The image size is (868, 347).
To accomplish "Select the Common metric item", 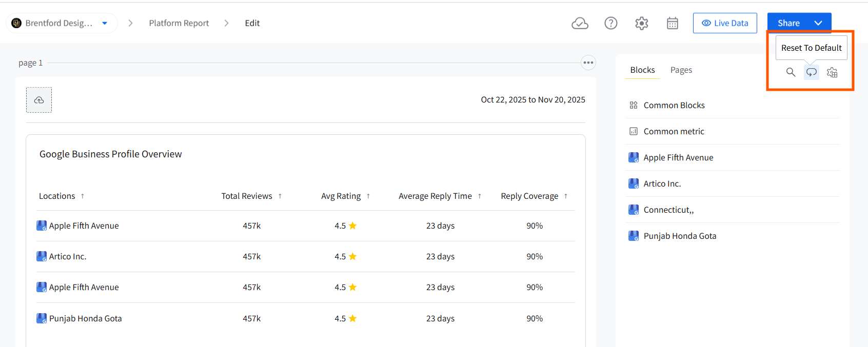I will coord(733,131).
